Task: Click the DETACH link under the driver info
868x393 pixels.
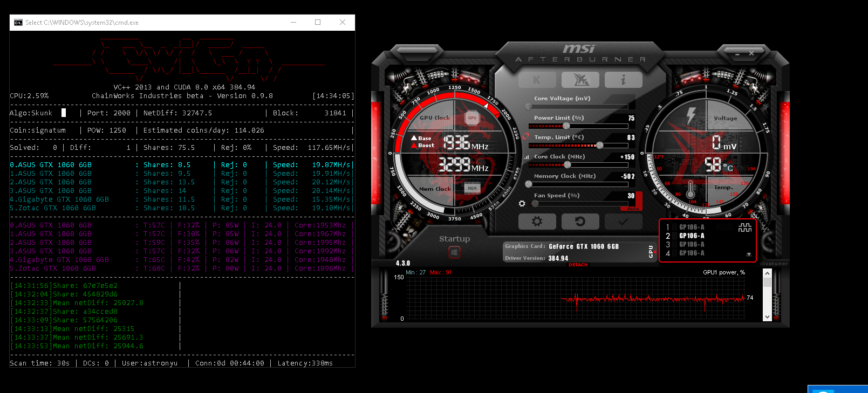Action: pos(578,265)
